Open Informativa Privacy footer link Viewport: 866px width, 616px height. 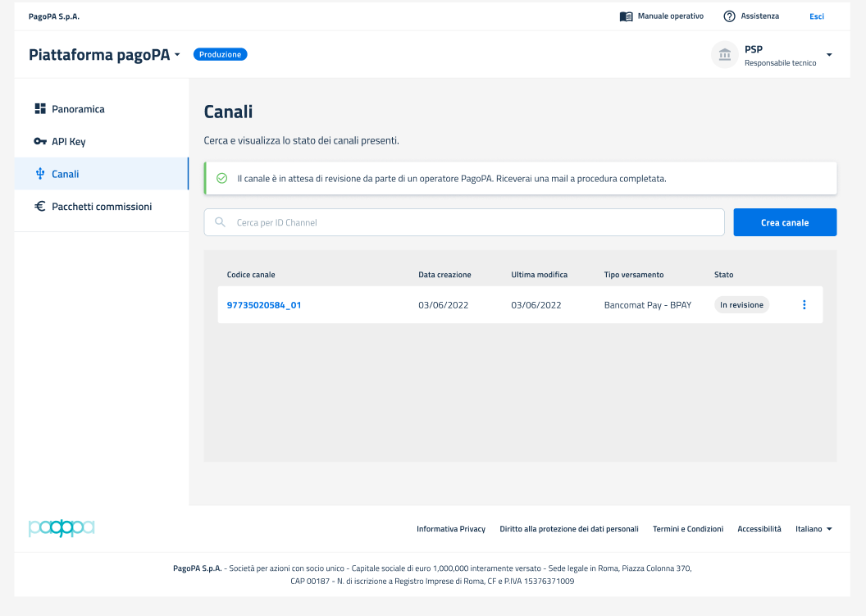tap(451, 529)
